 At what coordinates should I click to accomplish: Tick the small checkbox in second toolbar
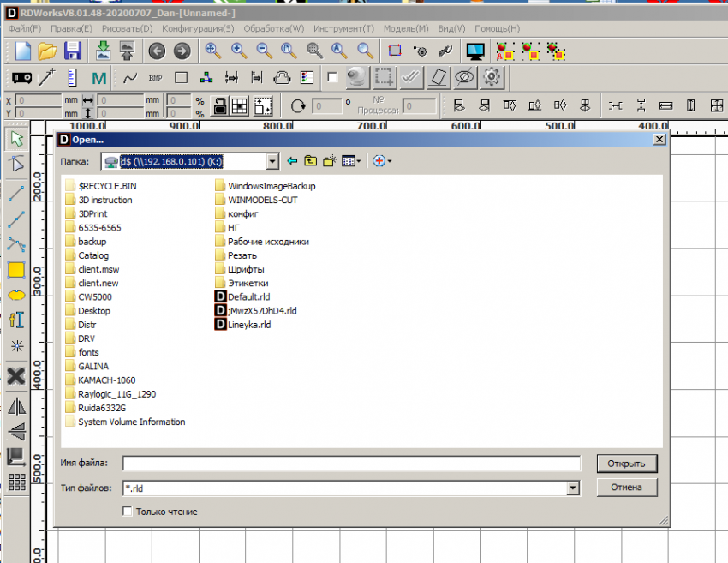point(332,77)
